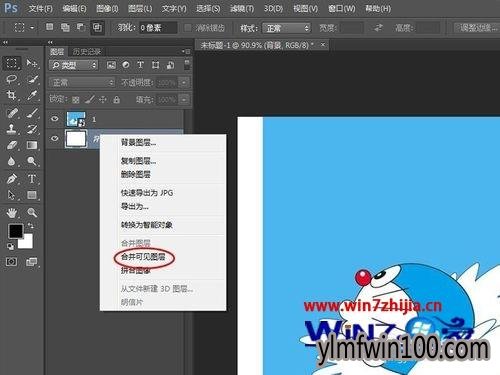Toggle lock position icon
This screenshot has width=500, height=375.
[x=103, y=99]
